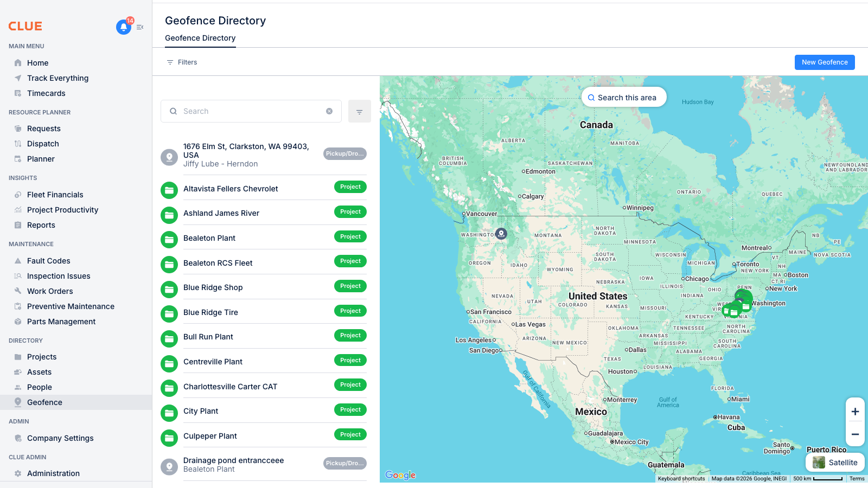Viewport: 868px width, 488px height.
Task: Click Search this area on the map
Action: [x=624, y=97]
